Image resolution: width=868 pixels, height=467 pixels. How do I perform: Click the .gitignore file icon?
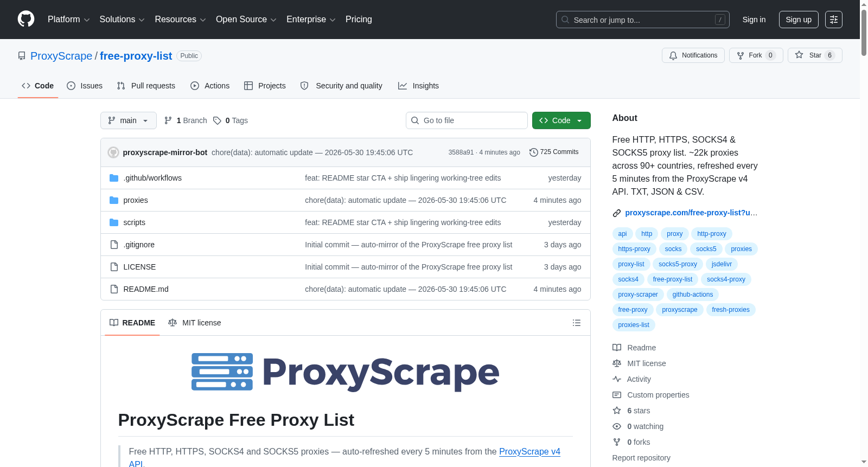(114, 245)
